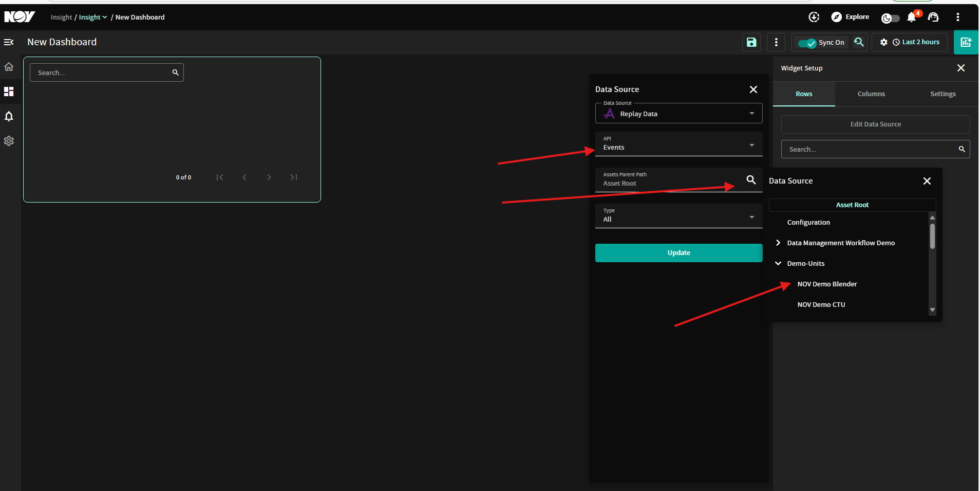The image size is (980, 491).
Task: Toggle the Sync On switch
Action: [x=807, y=43]
